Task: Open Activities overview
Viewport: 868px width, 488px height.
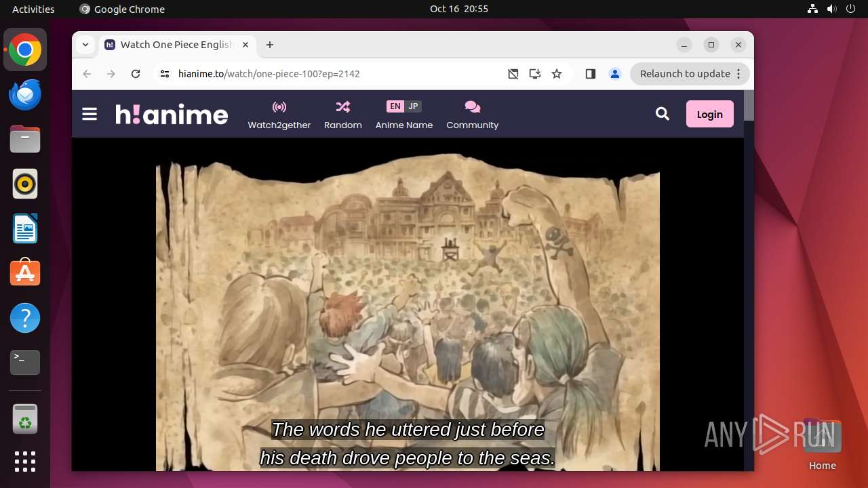Action: coord(33,9)
